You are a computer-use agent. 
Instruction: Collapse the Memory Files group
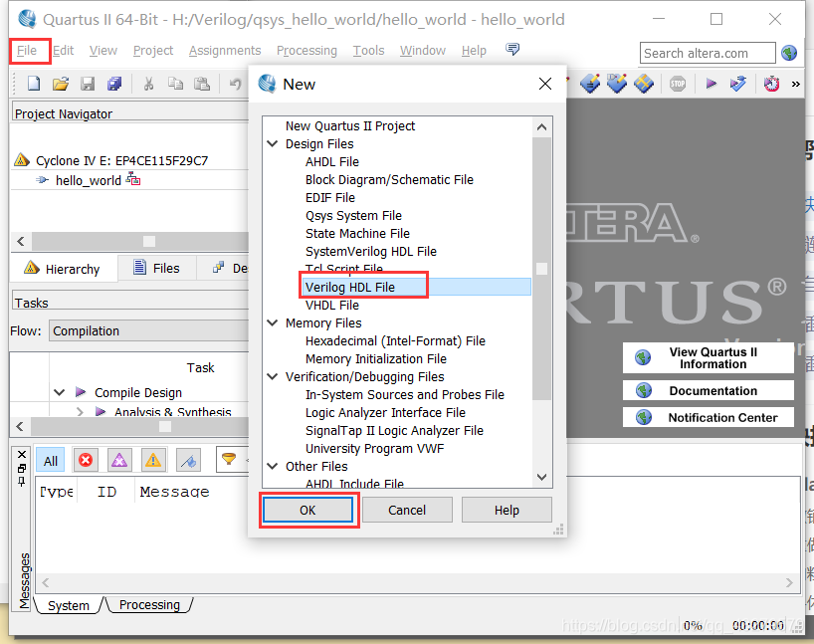[272, 322]
